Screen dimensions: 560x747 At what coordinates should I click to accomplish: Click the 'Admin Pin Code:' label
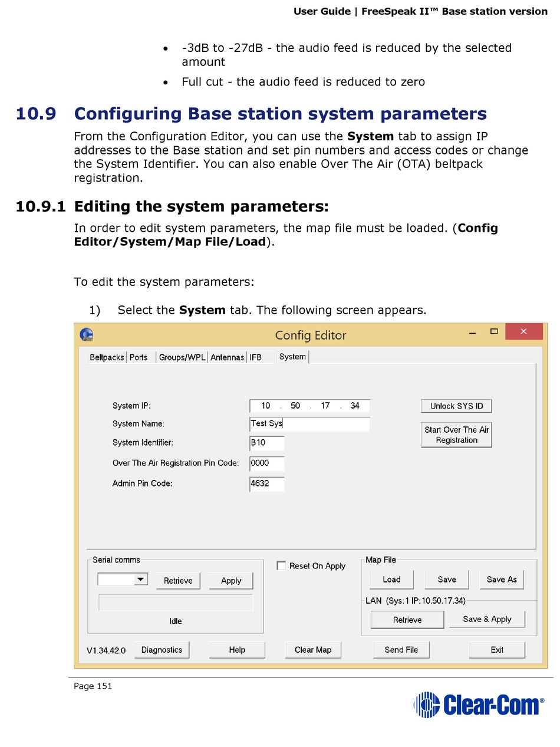[142, 483]
